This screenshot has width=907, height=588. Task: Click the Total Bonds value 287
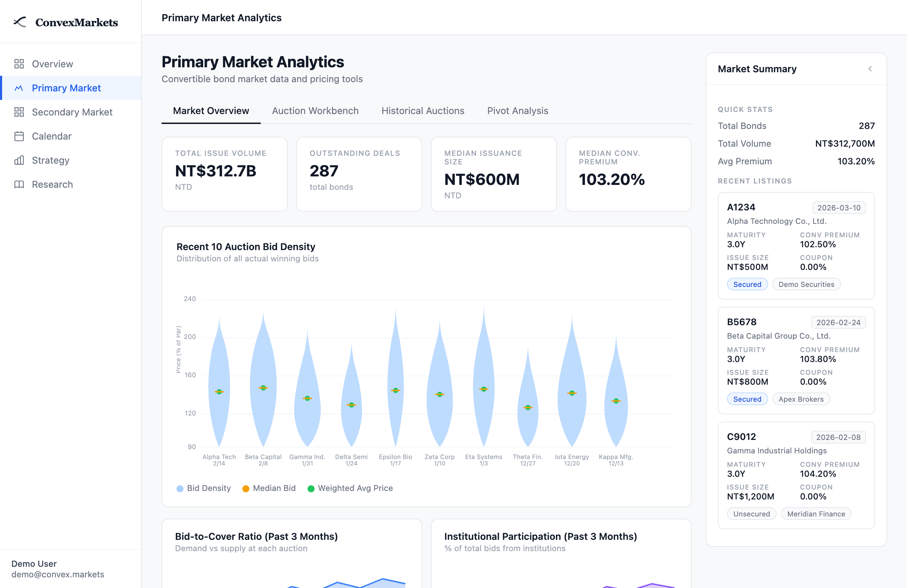(867, 126)
